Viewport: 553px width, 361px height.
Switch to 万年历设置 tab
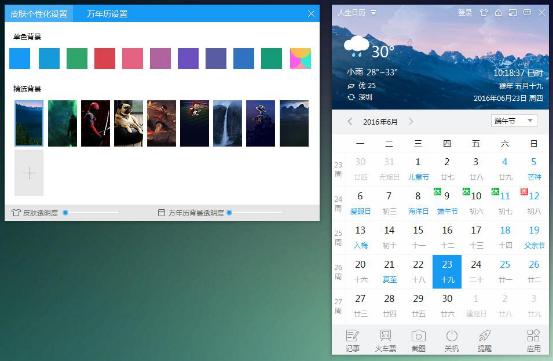(x=107, y=14)
